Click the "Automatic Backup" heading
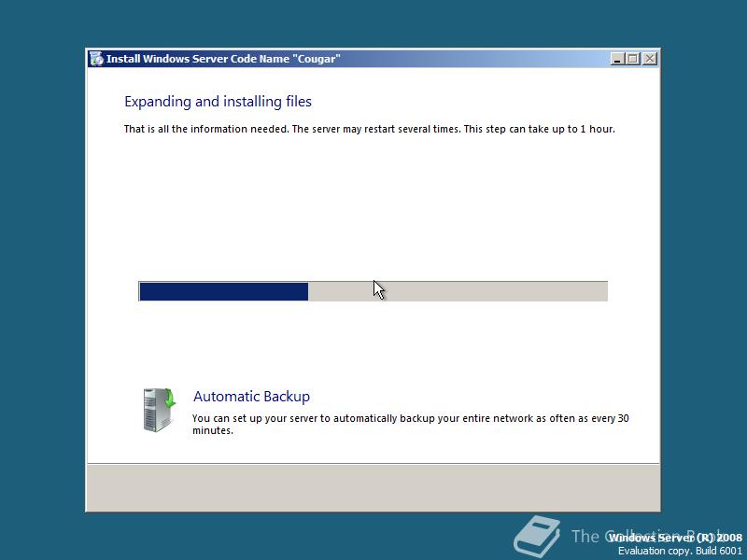Viewport: 747px width, 560px height. tap(251, 396)
